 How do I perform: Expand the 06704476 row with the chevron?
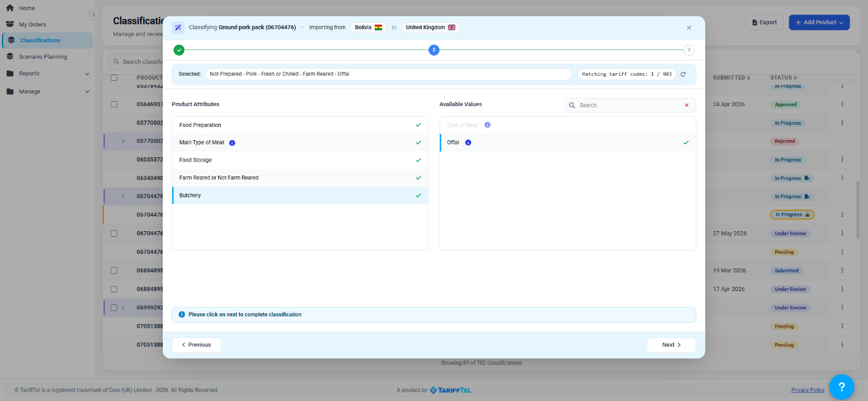click(x=123, y=196)
